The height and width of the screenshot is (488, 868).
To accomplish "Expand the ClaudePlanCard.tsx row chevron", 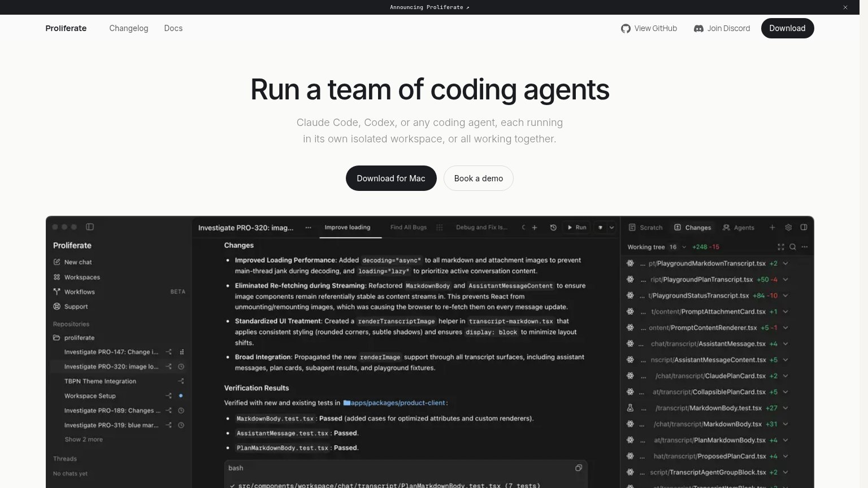I will click(785, 376).
